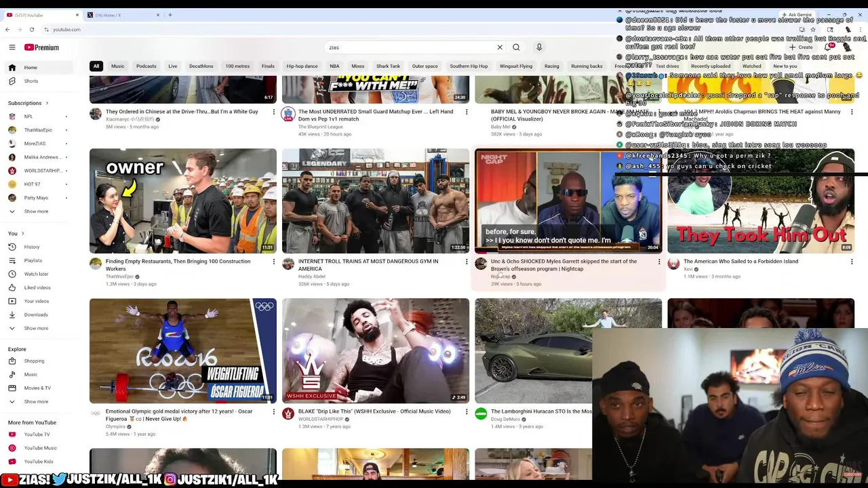Open the You section chevron
Screen dimensions: 868x488
coord(22,233)
